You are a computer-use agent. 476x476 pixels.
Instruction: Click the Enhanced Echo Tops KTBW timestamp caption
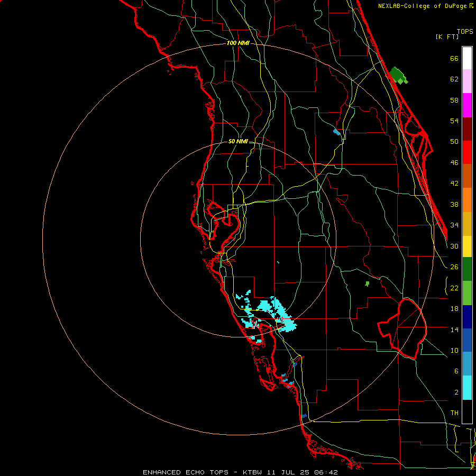pos(240,472)
